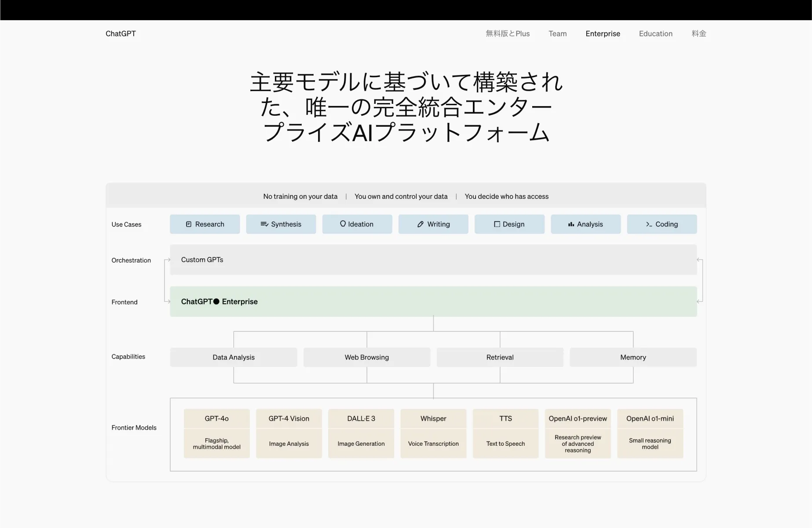Click 'Flagship, multimodal model' description
Viewport: 812px width, 528px height.
(217, 444)
